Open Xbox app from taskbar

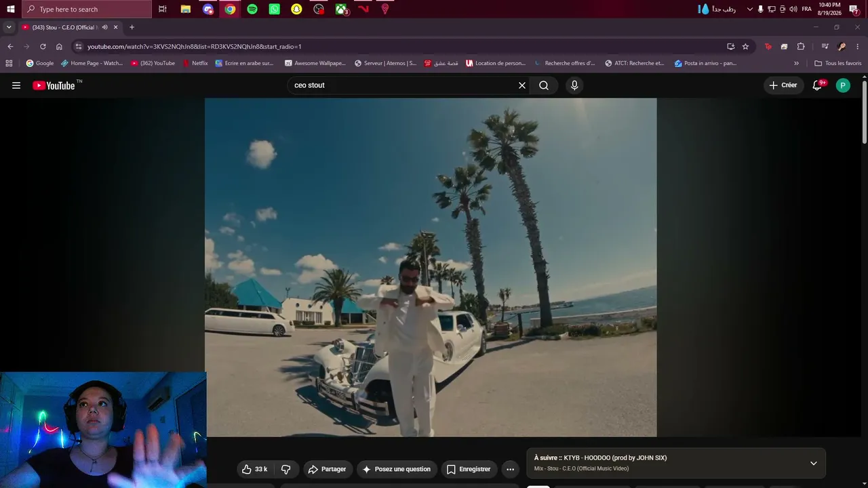[x=341, y=9]
